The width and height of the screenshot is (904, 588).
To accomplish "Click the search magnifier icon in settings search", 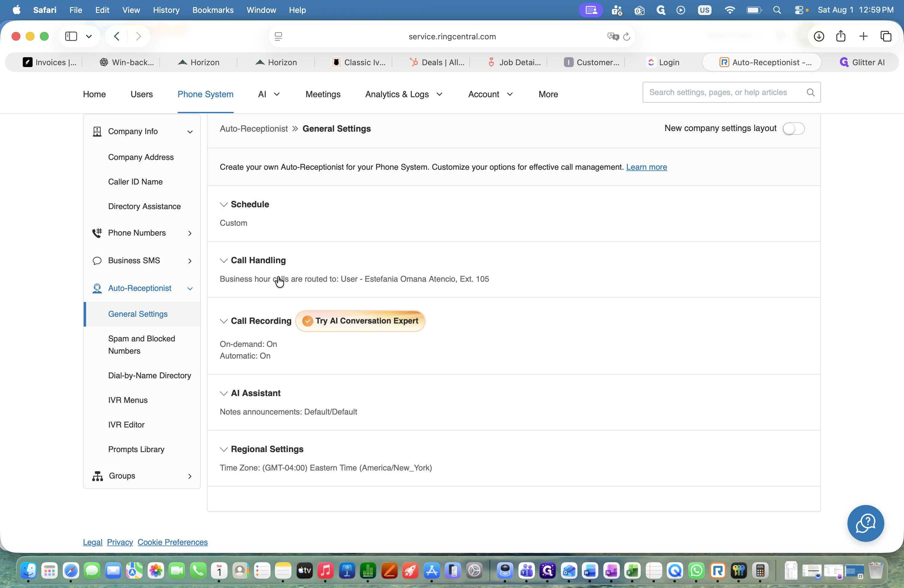I will pos(810,92).
